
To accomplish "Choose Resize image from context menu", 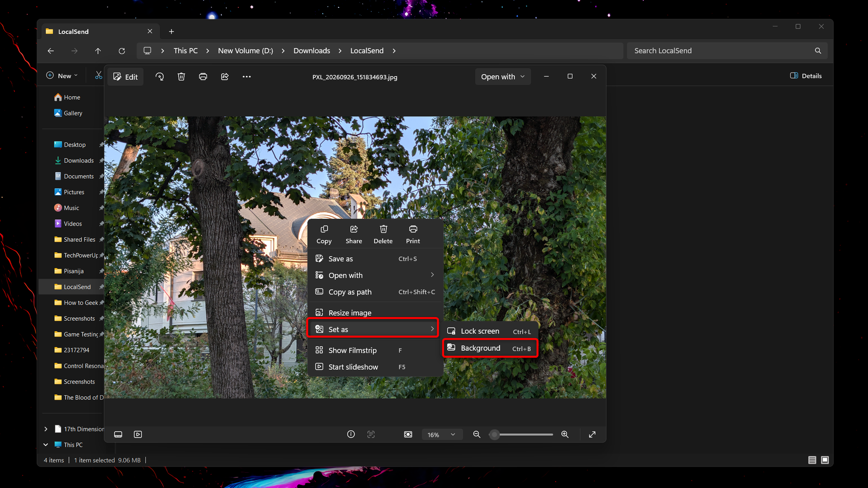I will click(375, 313).
